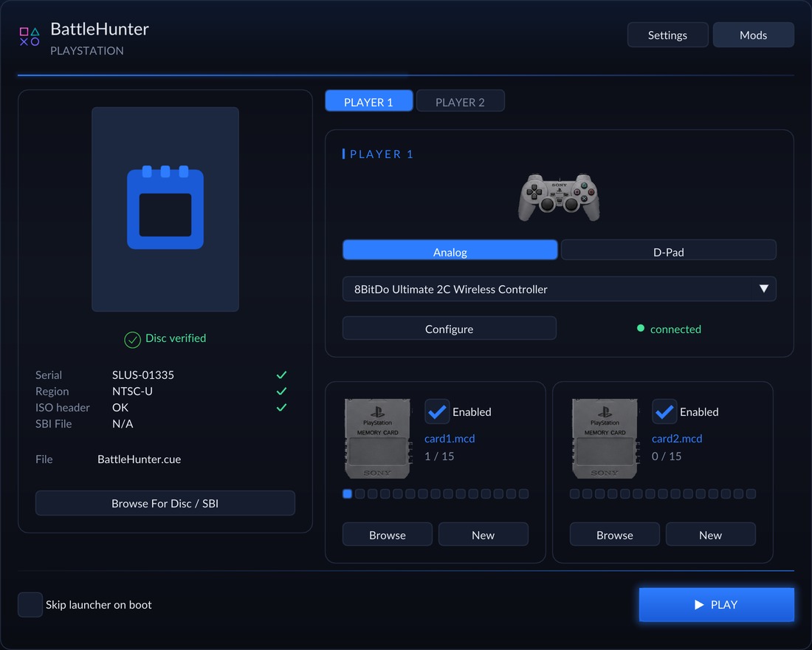Click the serial value SLUS-01335
The height and width of the screenshot is (650, 812).
[x=143, y=374]
